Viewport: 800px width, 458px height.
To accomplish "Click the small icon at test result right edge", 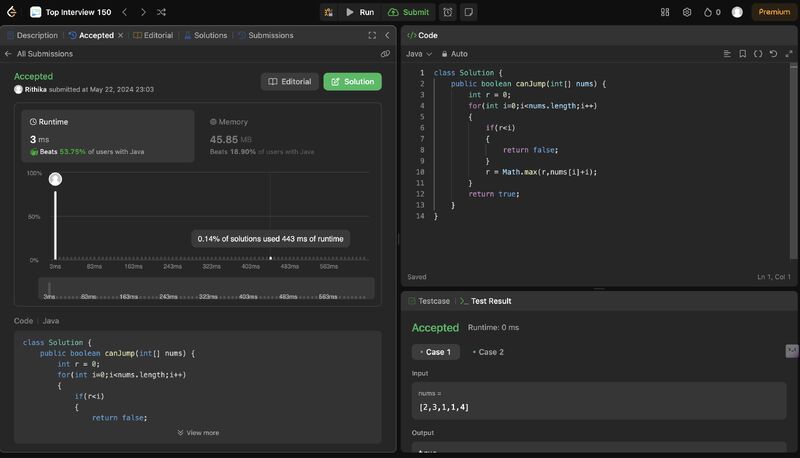I will [x=791, y=351].
